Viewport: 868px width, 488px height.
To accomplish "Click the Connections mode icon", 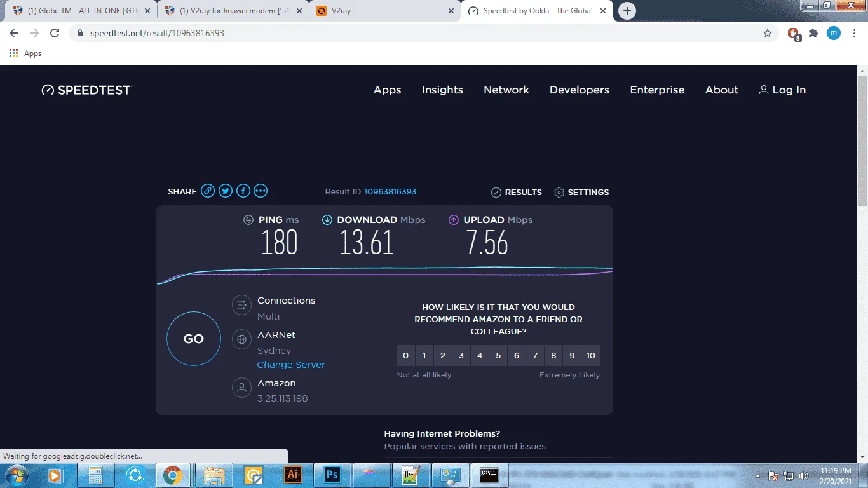I will pyautogui.click(x=241, y=306).
